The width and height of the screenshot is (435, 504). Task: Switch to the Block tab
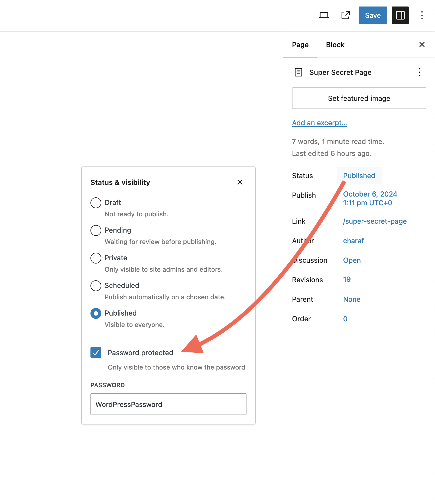point(335,45)
